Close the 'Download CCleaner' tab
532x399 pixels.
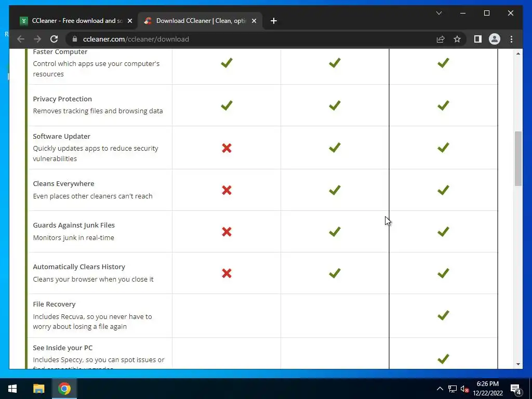coord(254,21)
